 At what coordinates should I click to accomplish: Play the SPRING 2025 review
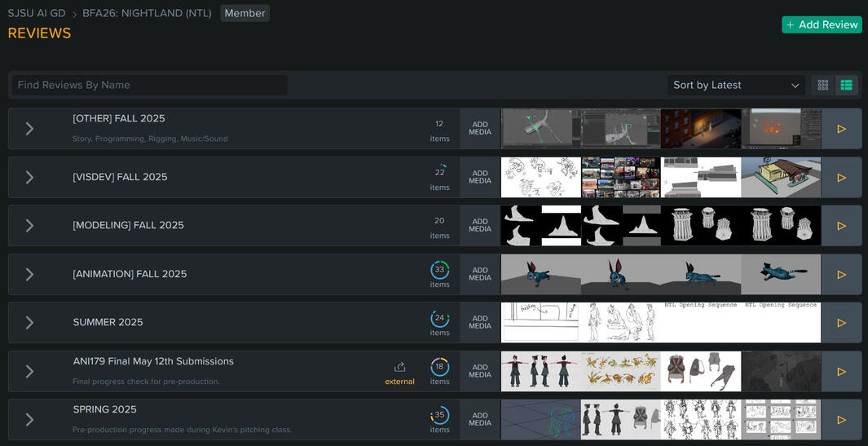[x=841, y=420]
